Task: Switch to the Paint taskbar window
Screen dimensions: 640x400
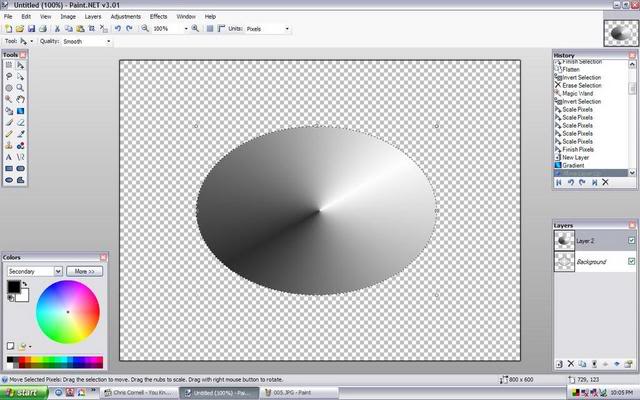Action: 300,393
